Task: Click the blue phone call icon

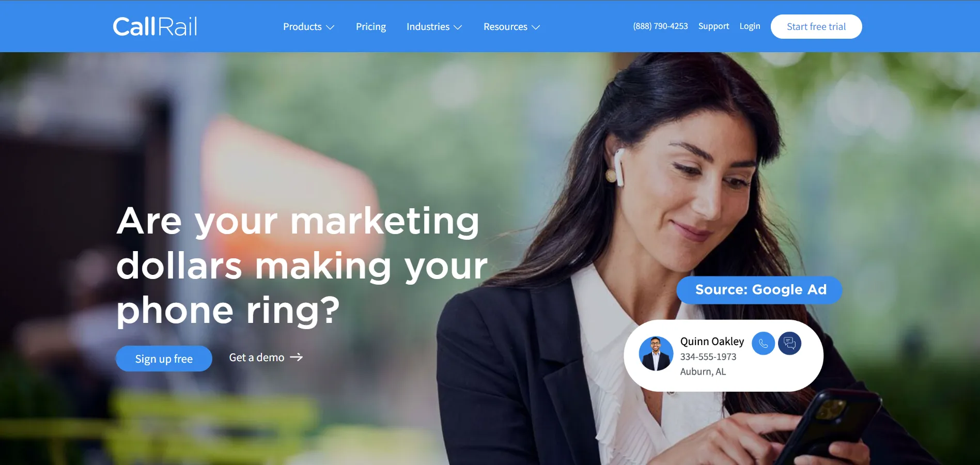Action: tap(763, 343)
